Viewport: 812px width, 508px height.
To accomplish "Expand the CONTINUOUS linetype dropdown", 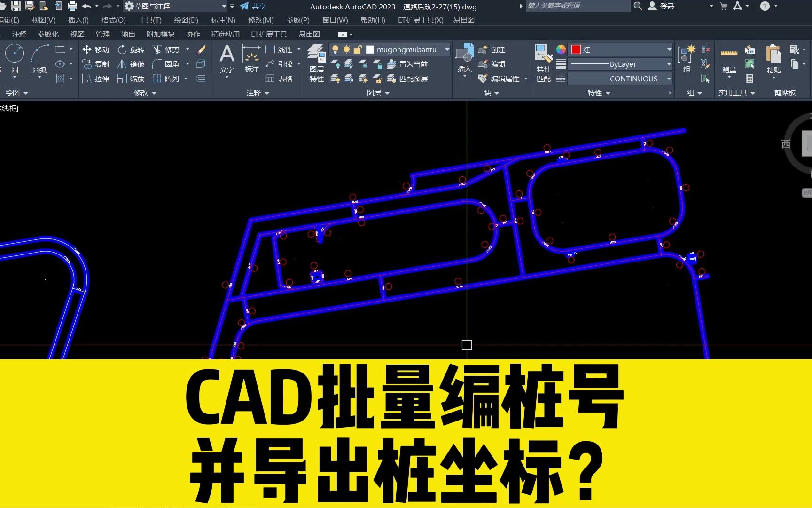I will tap(670, 79).
